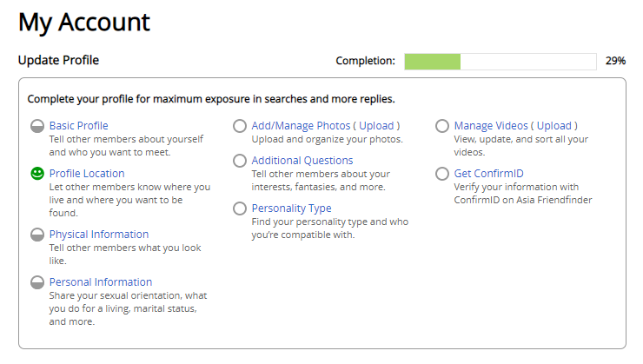The image size is (643, 364).
Task: Go to Physical Information section
Action: click(x=99, y=235)
